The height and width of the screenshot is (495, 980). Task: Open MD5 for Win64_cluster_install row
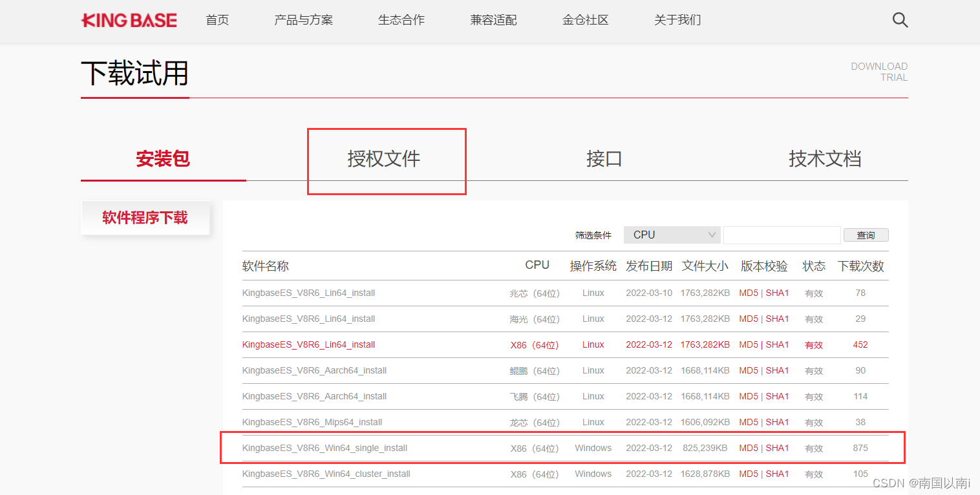[x=749, y=474]
